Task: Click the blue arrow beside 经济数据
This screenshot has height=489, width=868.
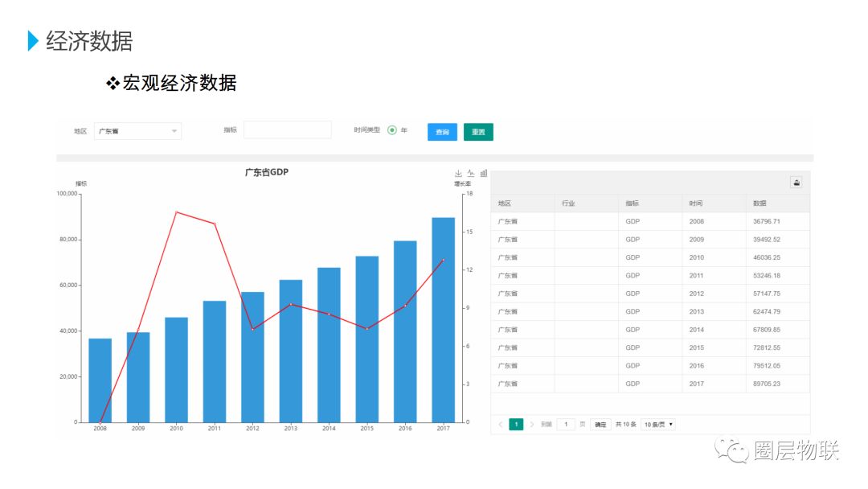Action: (33, 40)
